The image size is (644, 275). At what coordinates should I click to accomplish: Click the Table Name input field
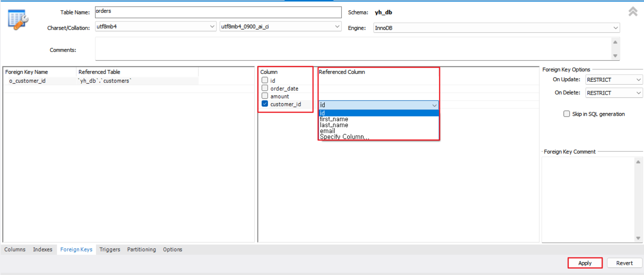click(218, 12)
